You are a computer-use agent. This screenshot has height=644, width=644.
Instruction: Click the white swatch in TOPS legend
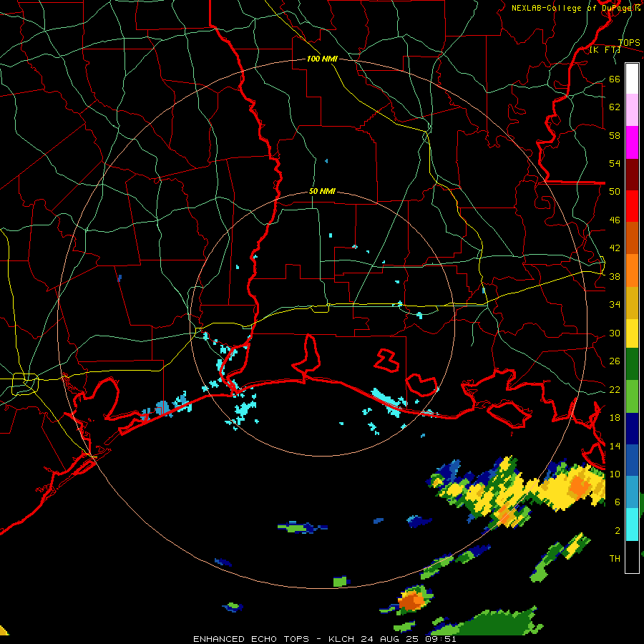click(632, 79)
